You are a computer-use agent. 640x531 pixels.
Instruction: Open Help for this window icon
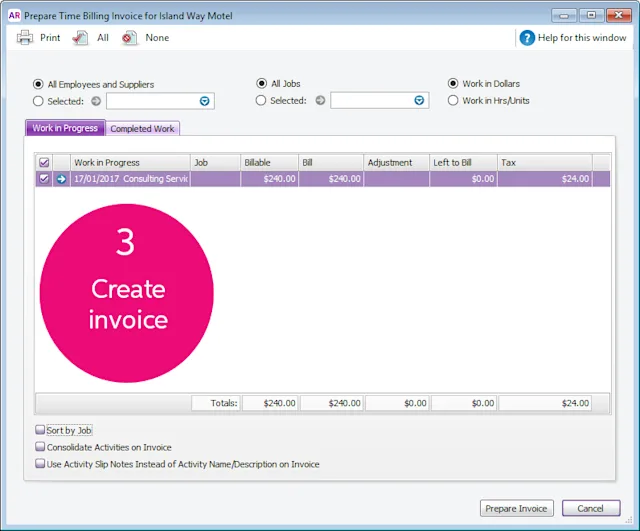(527, 38)
